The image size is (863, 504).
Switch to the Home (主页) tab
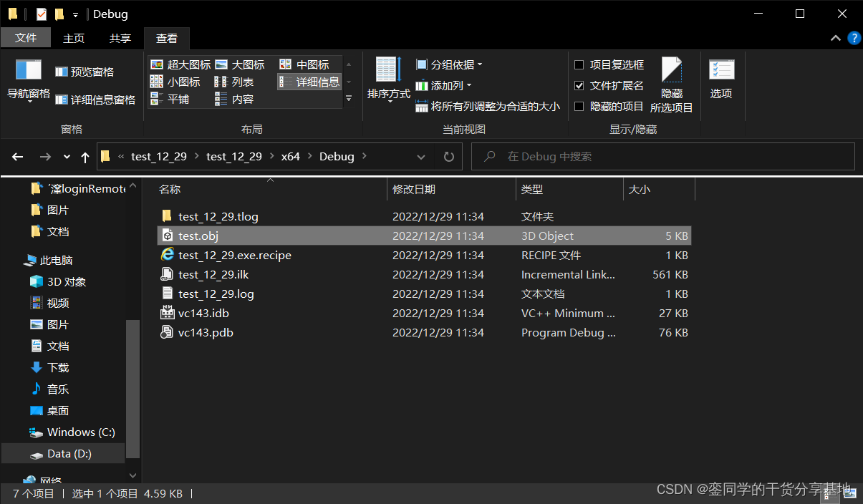(x=74, y=38)
